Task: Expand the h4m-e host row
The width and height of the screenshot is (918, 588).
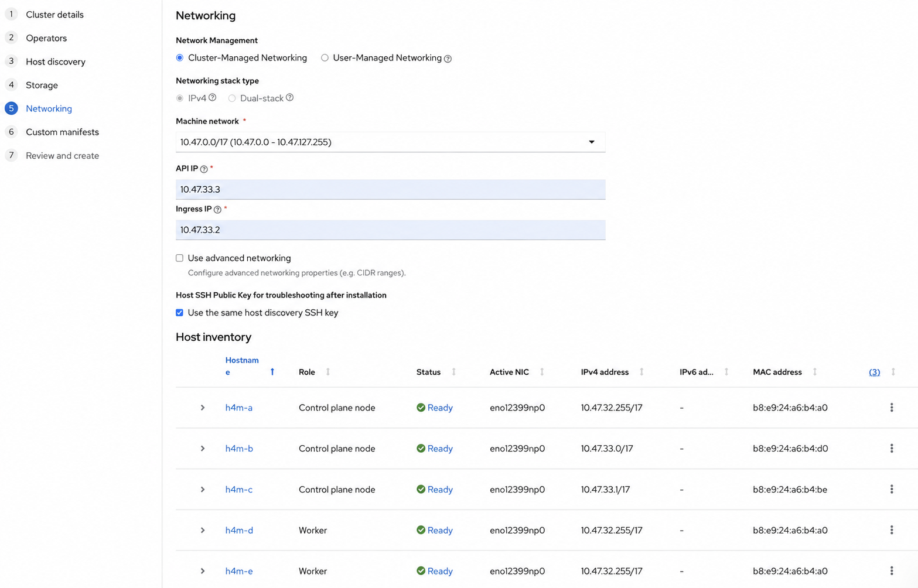Action: [203, 571]
